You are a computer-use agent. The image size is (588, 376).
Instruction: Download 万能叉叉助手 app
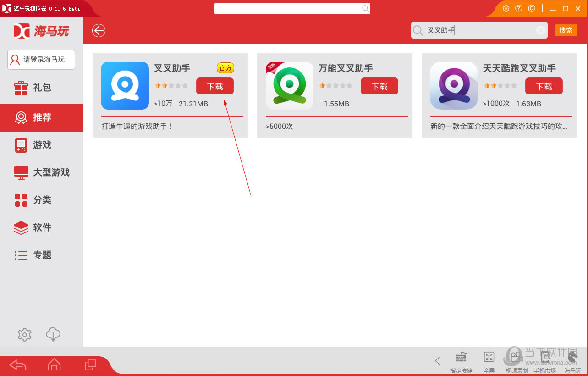[x=379, y=86]
